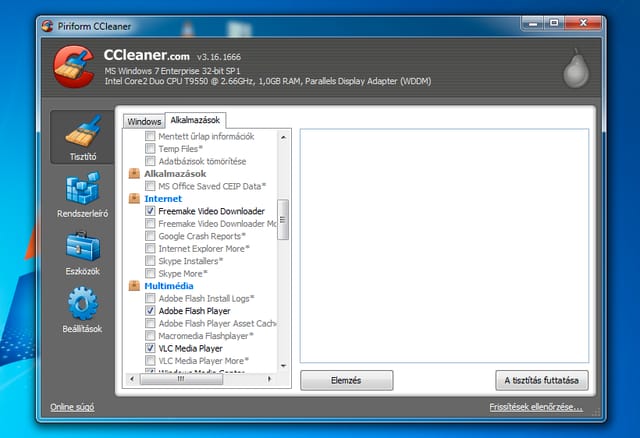Click list scroll up arrow
The image size is (640, 438).
pos(283,138)
